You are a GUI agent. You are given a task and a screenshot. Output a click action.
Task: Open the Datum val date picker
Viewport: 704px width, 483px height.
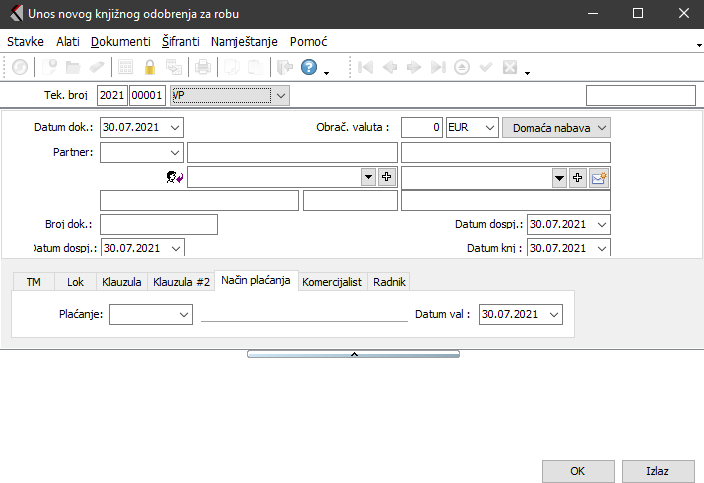(x=554, y=314)
